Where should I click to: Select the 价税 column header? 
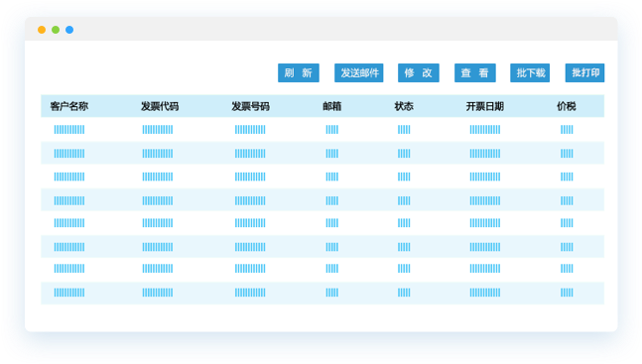click(567, 106)
